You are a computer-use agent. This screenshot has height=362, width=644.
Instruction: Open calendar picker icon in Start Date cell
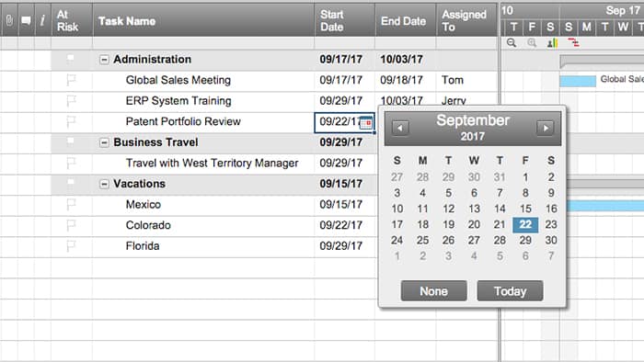pos(366,122)
